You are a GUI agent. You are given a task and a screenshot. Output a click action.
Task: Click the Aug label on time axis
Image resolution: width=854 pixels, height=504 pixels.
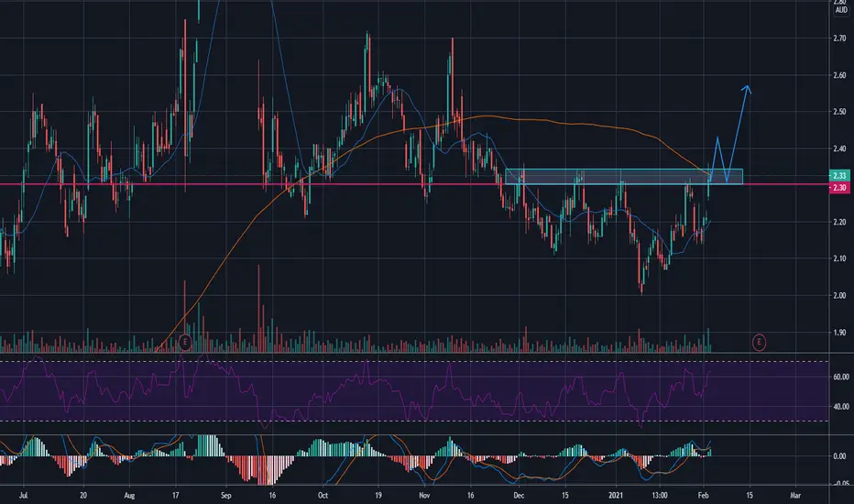(129, 496)
